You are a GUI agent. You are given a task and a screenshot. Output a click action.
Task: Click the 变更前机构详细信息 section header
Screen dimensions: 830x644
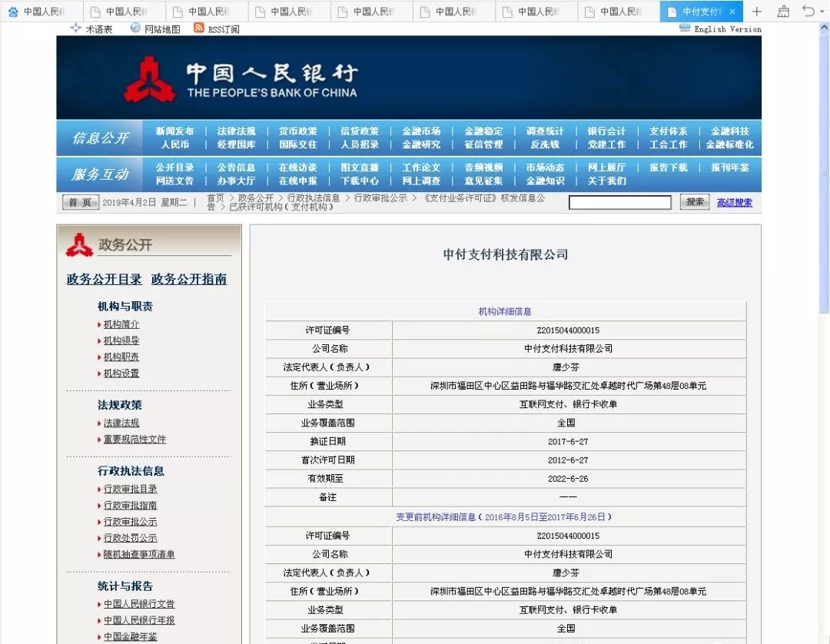(504, 517)
